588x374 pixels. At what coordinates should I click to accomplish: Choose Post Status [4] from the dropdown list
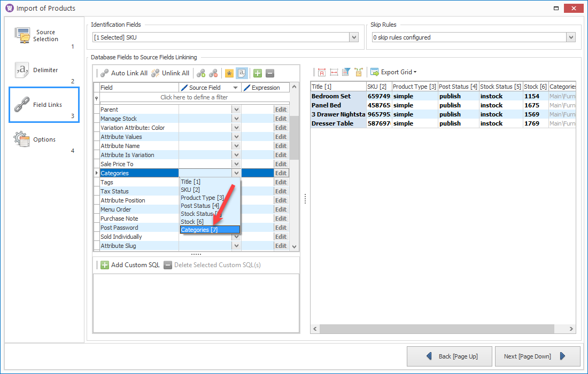(x=210, y=206)
